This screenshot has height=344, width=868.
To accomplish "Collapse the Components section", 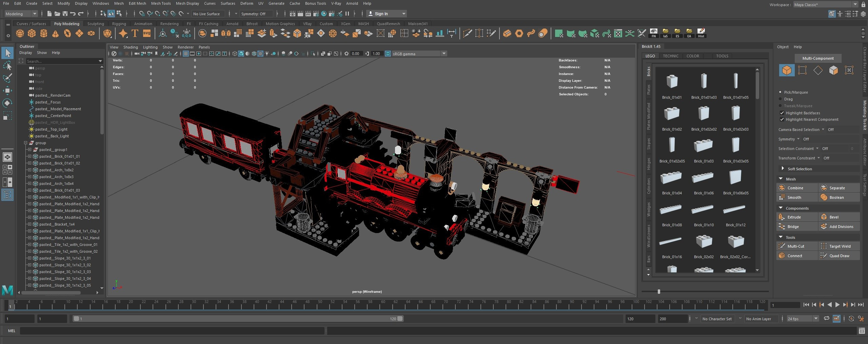I will point(781,208).
